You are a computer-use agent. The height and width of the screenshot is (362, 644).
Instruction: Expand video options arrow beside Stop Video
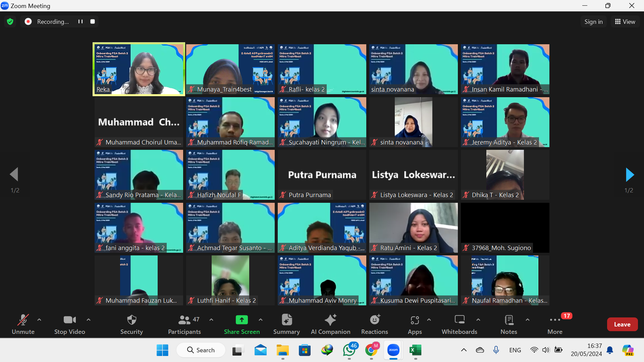coord(89,320)
